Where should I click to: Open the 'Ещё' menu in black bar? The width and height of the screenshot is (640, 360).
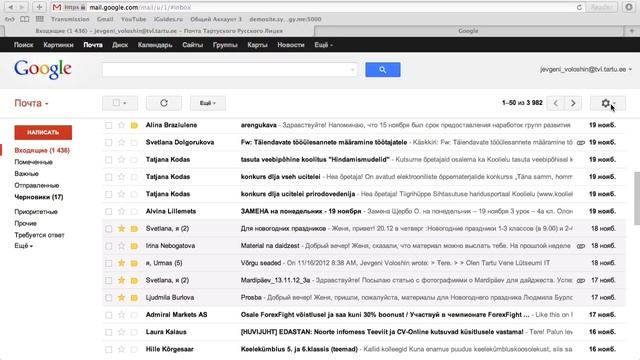(x=323, y=45)
